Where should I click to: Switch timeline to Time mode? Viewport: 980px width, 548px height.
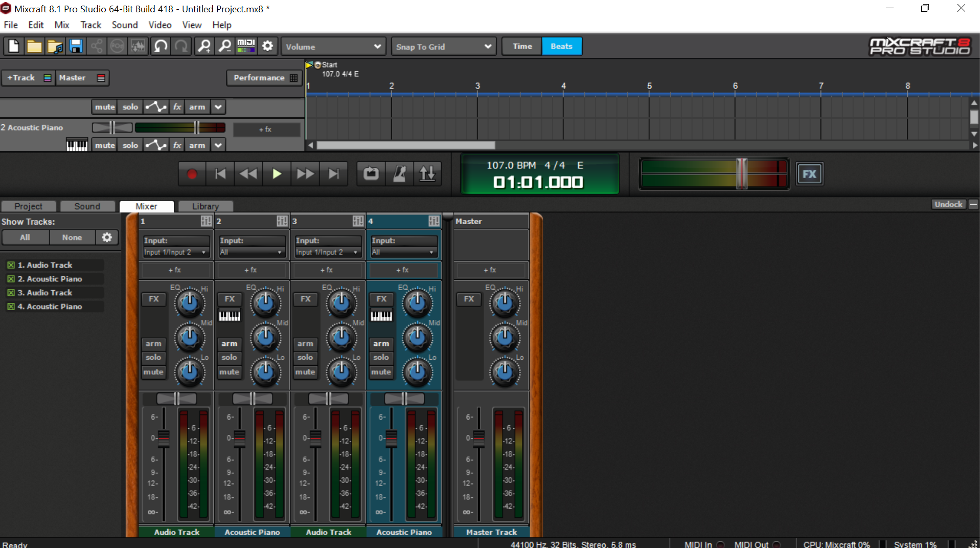tap(522, 46)
